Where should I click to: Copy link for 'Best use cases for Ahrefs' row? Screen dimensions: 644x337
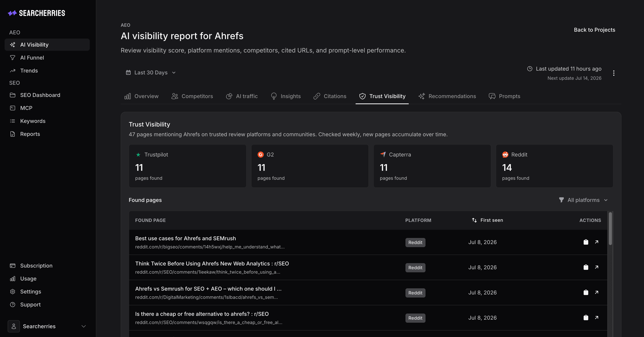586,242
